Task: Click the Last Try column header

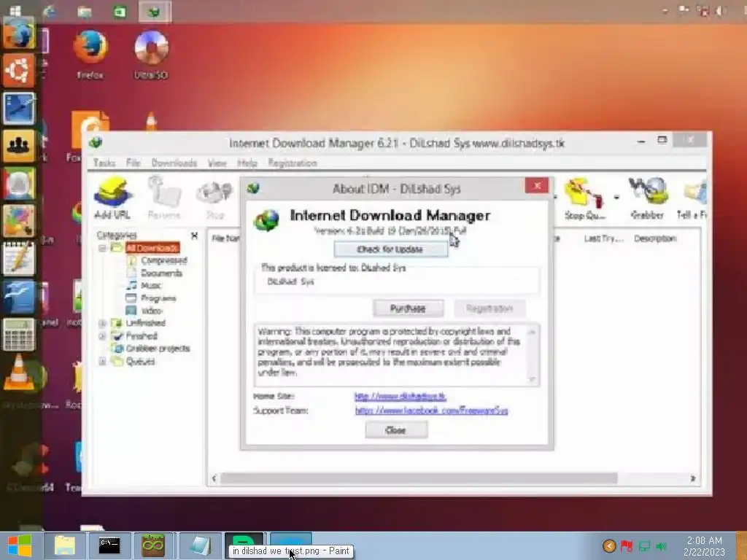Action: (603, 238)
